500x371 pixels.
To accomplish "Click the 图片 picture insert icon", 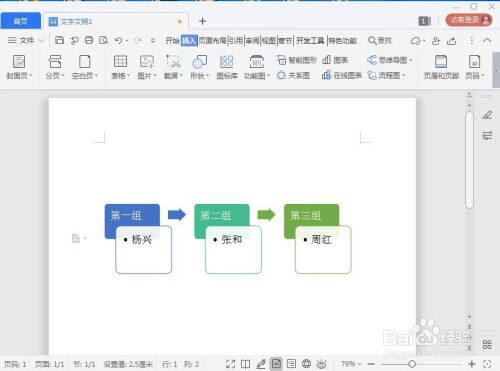I will click(x=147, y=67).
